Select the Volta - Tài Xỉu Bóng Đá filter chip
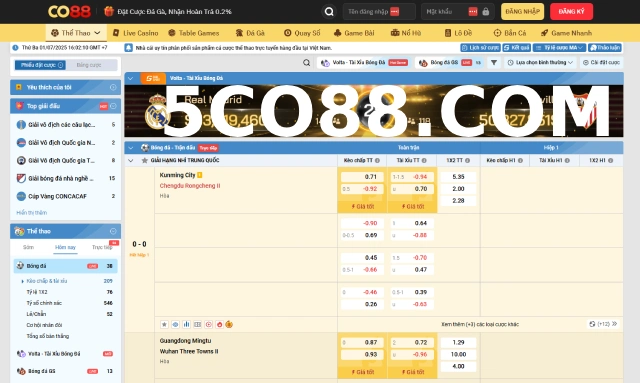 (364, 62)
